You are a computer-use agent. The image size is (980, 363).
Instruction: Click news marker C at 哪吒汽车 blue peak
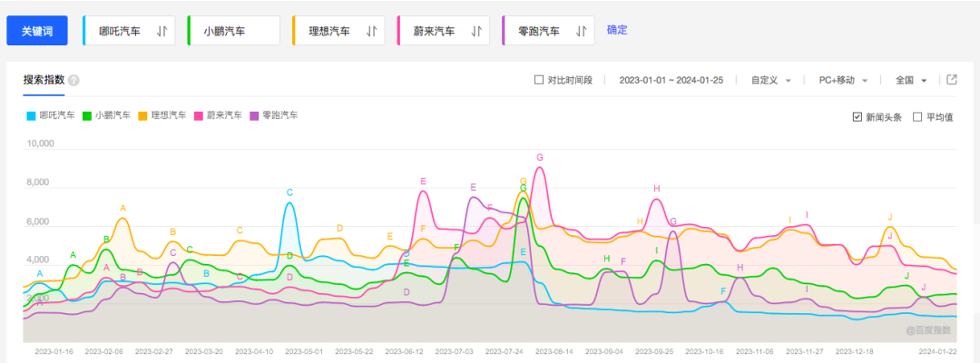click(289, 192)
